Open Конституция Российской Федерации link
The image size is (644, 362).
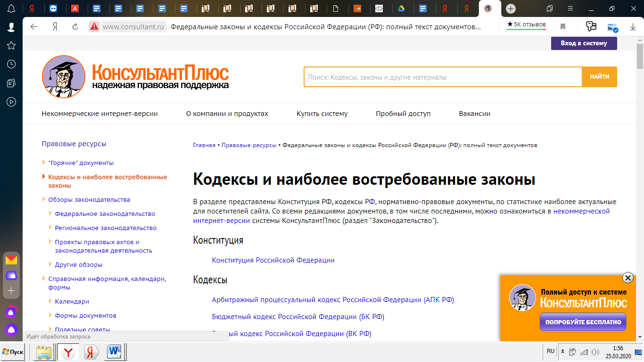click(273, 260)
